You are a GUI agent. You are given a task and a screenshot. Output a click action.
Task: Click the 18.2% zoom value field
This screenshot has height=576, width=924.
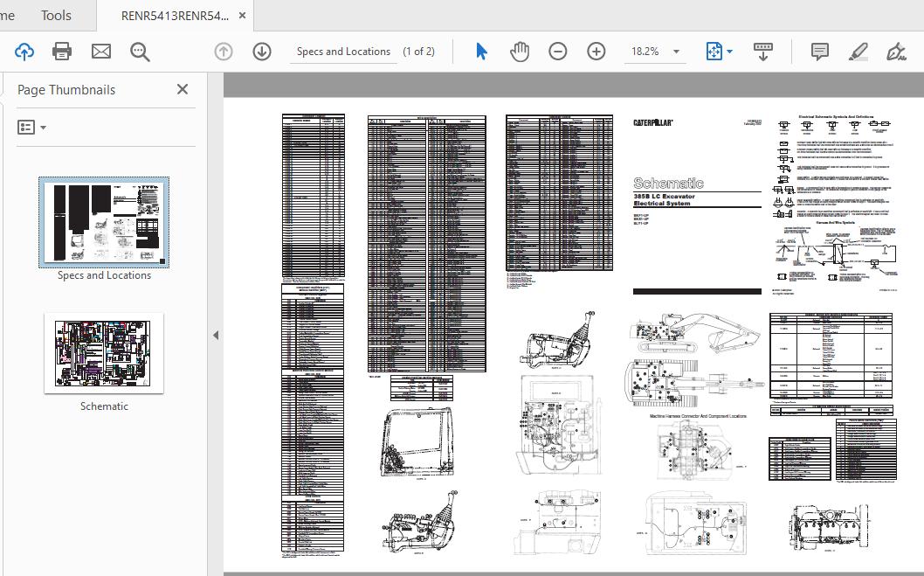[645, 52]
